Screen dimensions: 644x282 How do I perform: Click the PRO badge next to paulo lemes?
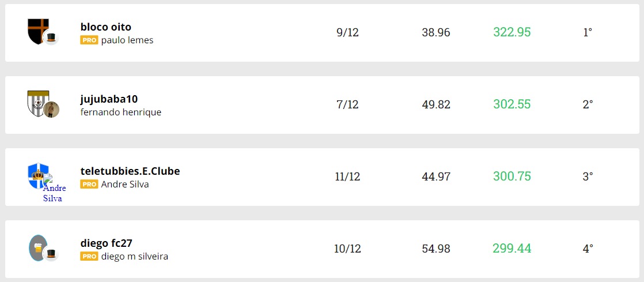[89, 40]
